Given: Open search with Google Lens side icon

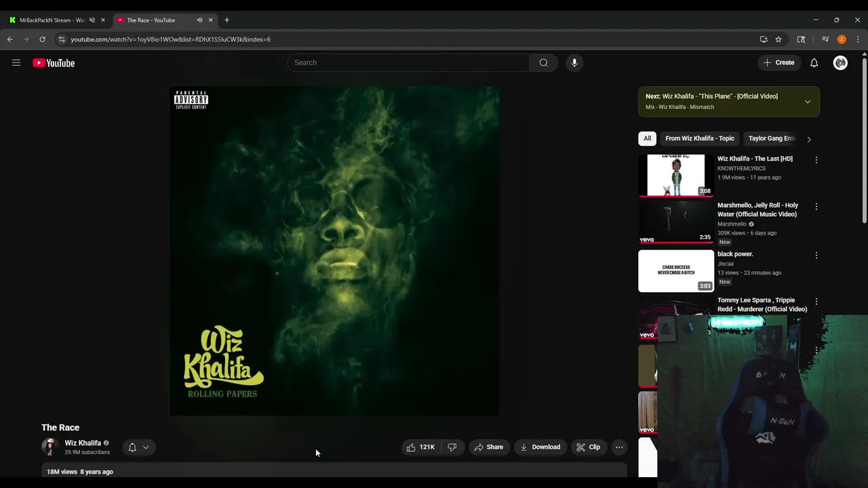Looking at the screenshot, I should tap(801, 39).
